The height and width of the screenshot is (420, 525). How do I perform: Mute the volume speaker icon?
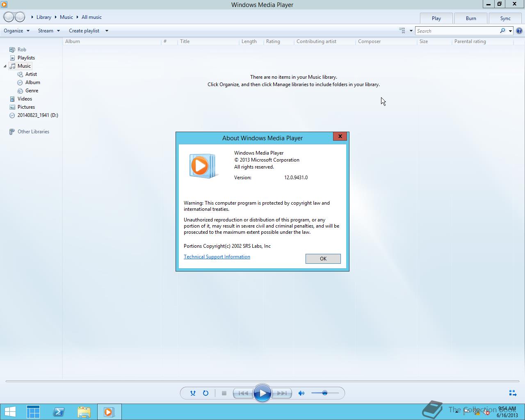tap(301, 393)
